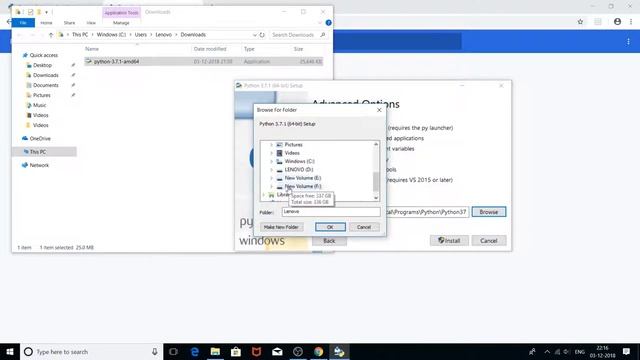The image size is (640, 360).
Task: Open Mail app from taskbar
Action: (277, 352)
